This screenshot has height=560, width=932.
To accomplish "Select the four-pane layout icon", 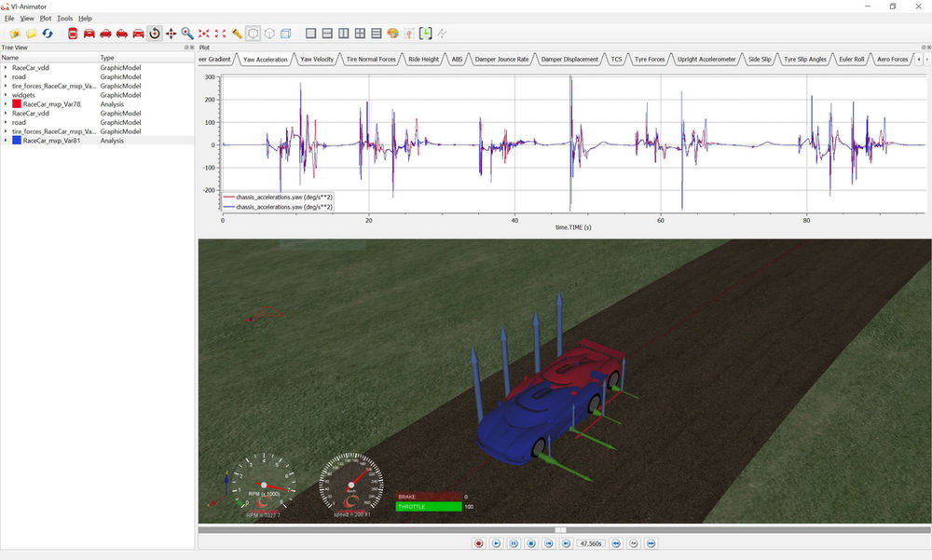I will [362, 34].
